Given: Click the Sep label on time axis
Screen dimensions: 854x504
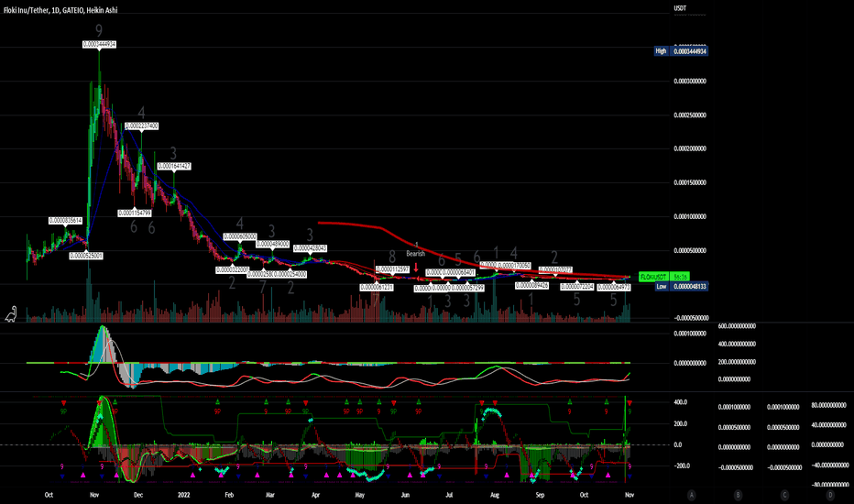Looking at the screenshot, I should 540,495.
